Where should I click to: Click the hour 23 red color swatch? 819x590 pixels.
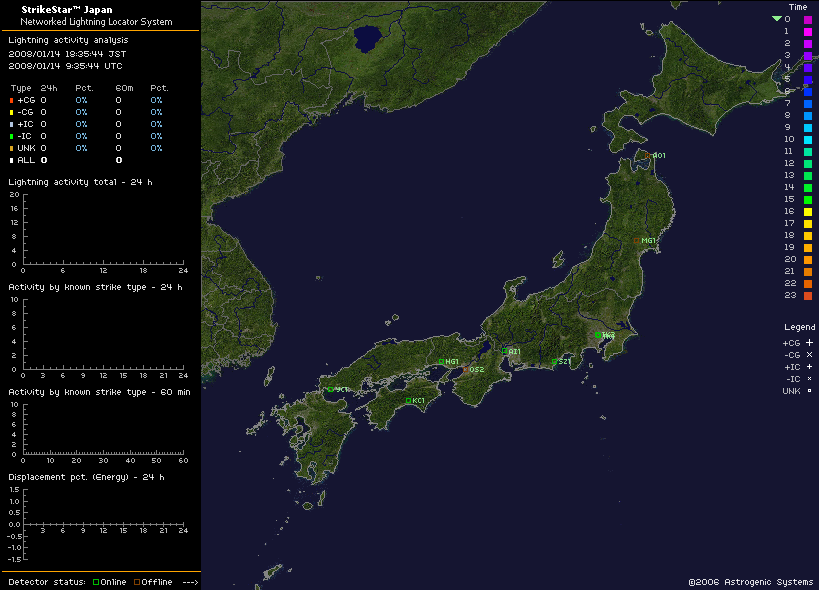click(808, 295)
